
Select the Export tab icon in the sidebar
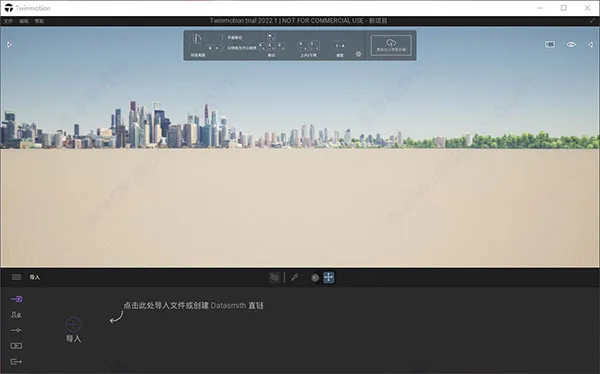point(16,361)
